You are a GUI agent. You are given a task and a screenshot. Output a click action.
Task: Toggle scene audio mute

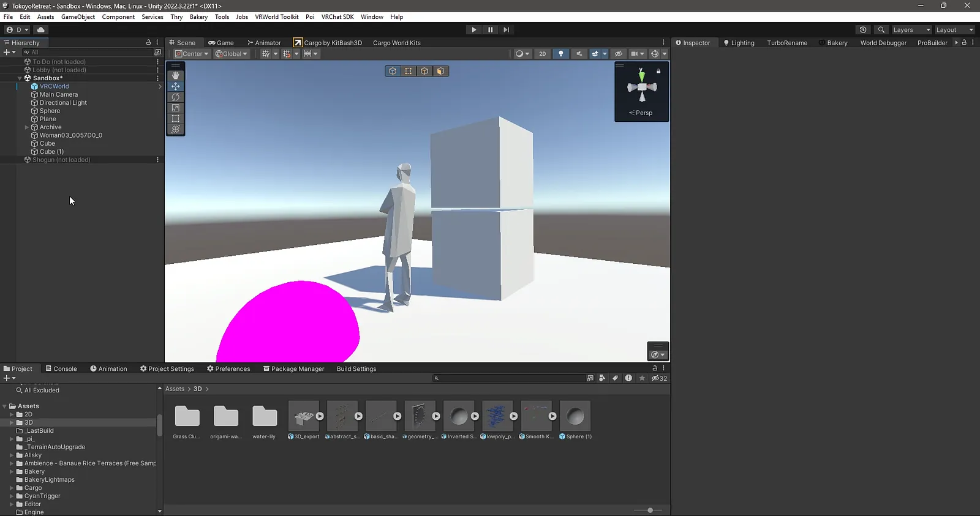click(579, 54)
